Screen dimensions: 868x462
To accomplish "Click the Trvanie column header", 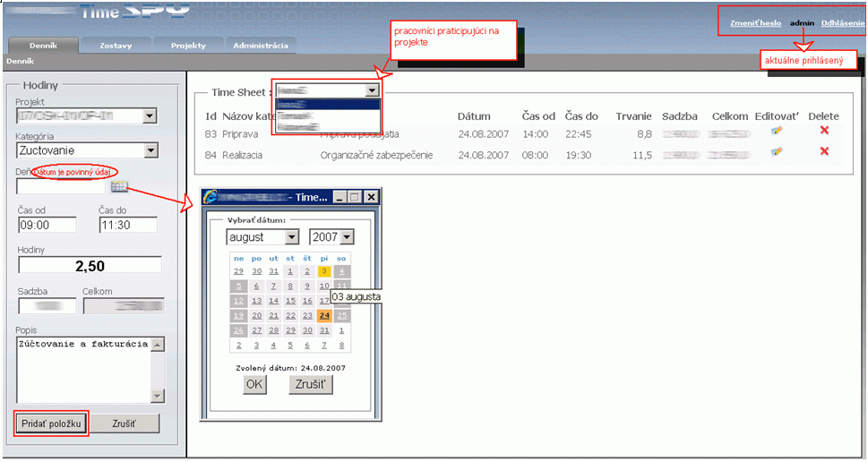I will pyautogui.click(x=634, y=116).
